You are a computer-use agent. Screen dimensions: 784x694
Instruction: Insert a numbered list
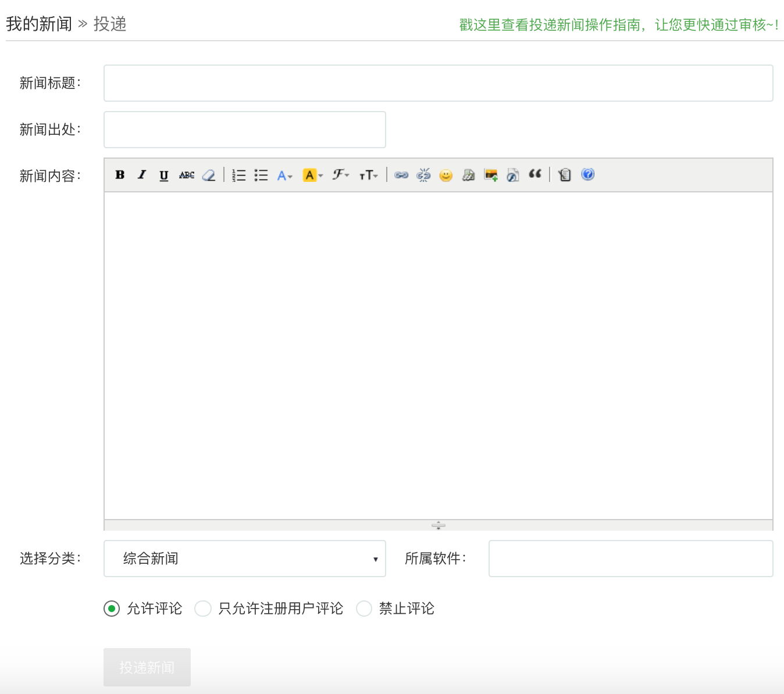pos(238,175)
